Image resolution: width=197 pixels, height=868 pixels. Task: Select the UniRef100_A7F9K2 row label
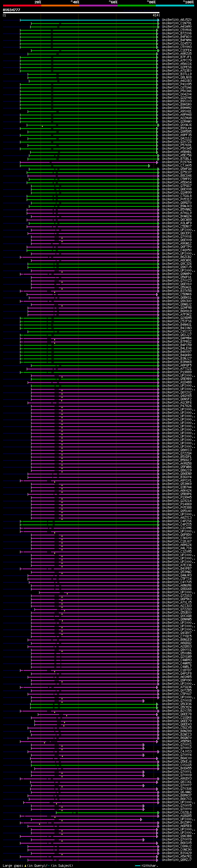click(x=177, y=314)
